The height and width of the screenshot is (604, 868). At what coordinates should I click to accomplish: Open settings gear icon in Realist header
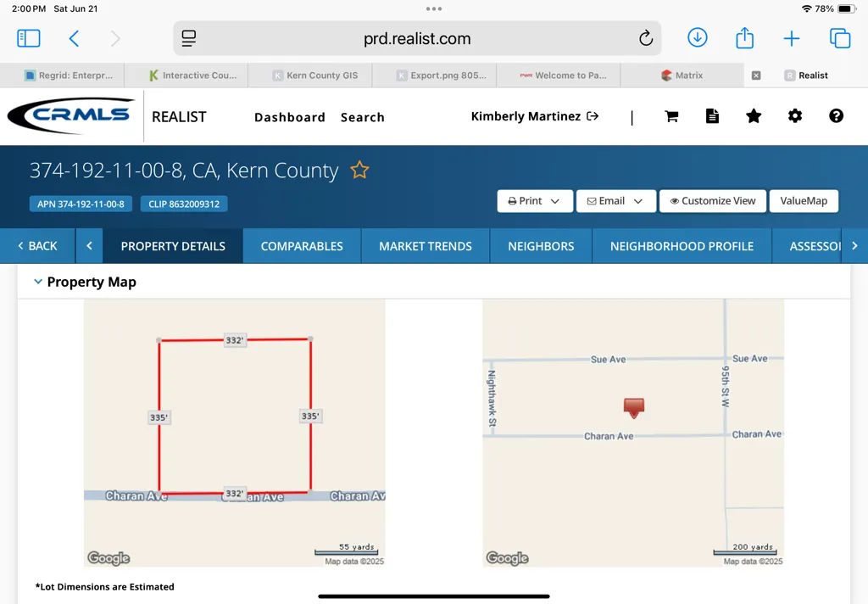[x=795, y=116]
